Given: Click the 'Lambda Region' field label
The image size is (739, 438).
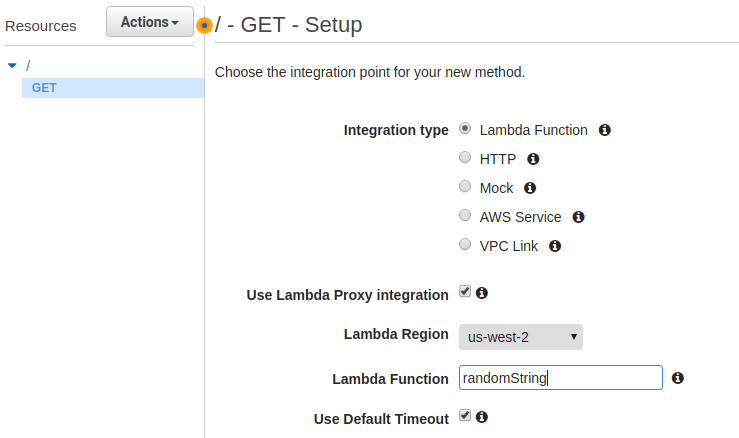Looking at the screenshot, I should point(396,334).
